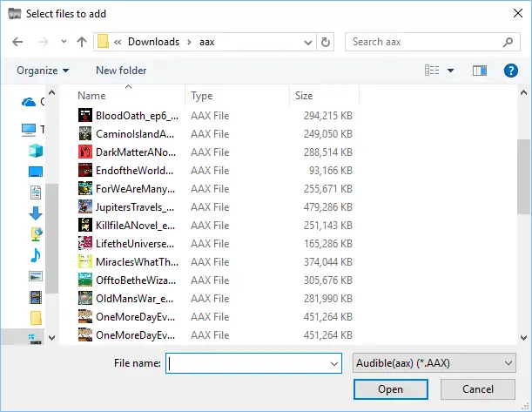Select the BloodOath_ep6 file thumbnail
532x412 pixels.
pos(84,115)
